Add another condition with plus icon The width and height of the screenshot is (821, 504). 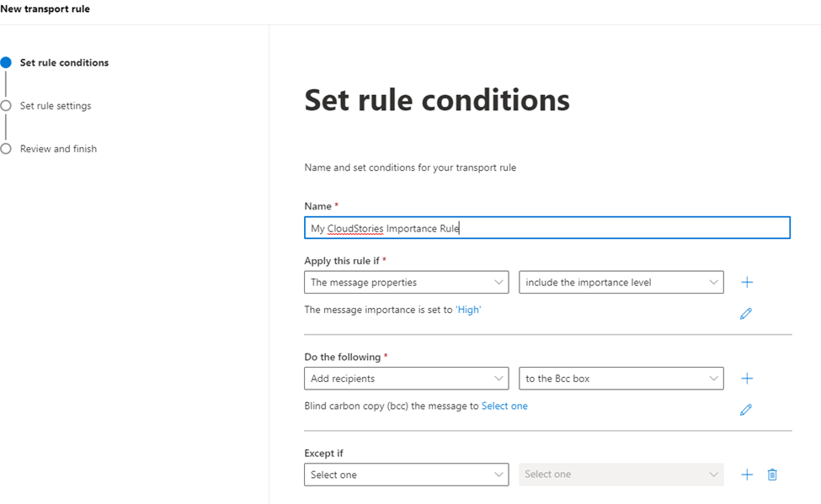747,283
